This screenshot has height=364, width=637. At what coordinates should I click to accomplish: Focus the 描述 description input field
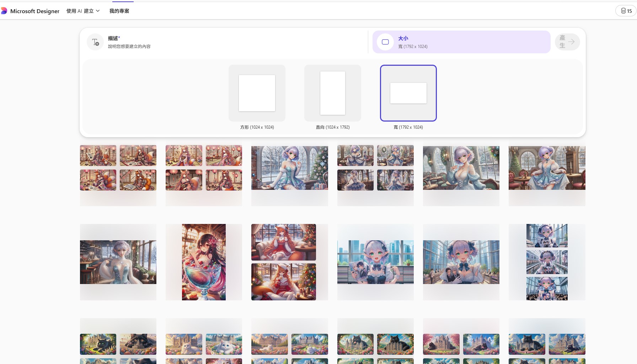(x=225, y=42)
